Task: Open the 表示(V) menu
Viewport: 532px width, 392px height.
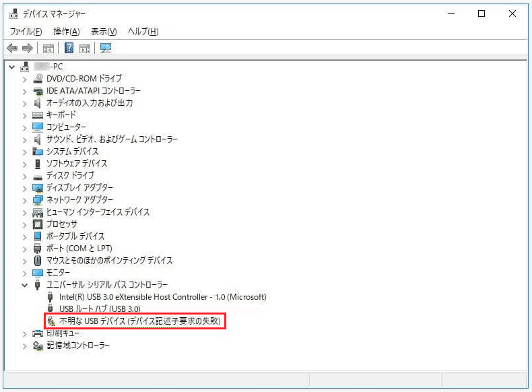Action: tap(104, 32)
